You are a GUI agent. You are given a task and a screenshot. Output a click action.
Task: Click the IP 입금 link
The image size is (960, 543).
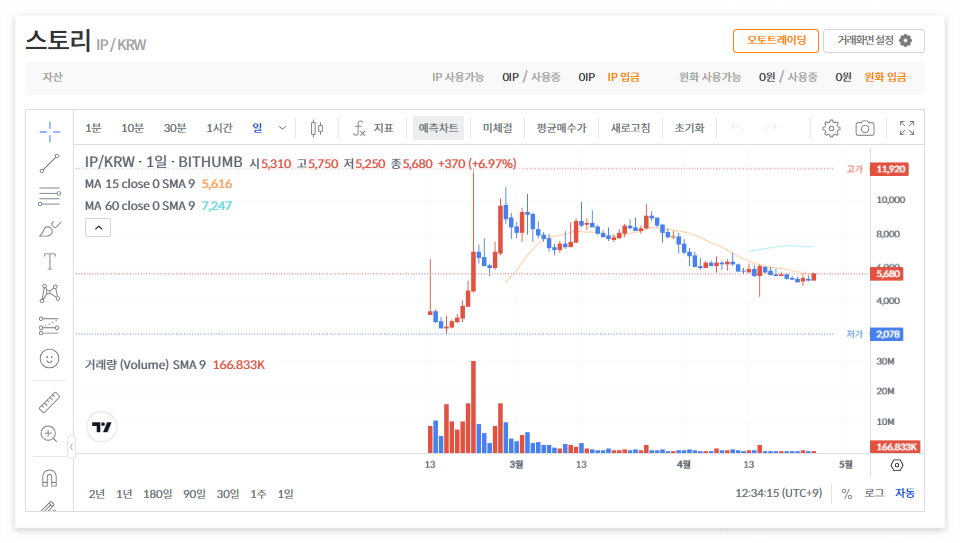click(x=623, y=77)
